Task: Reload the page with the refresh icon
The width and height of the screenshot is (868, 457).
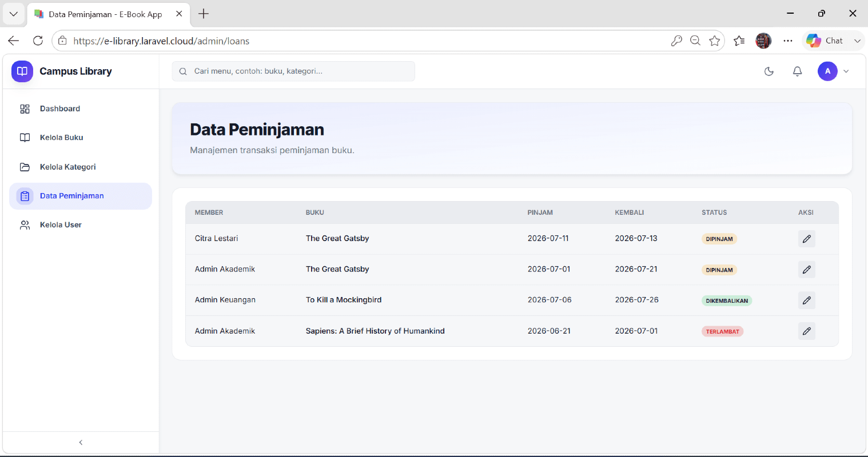Action: tap(38, 41)
